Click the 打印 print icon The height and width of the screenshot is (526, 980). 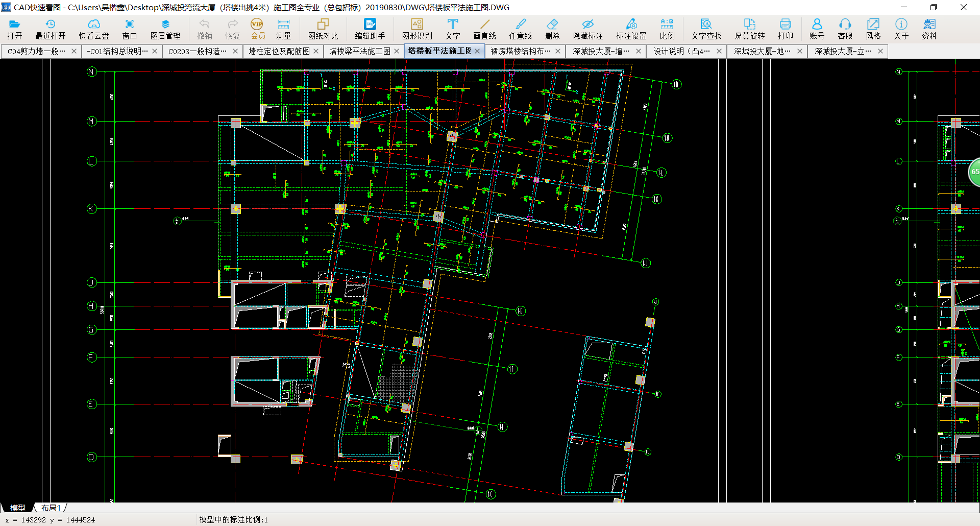786,29
